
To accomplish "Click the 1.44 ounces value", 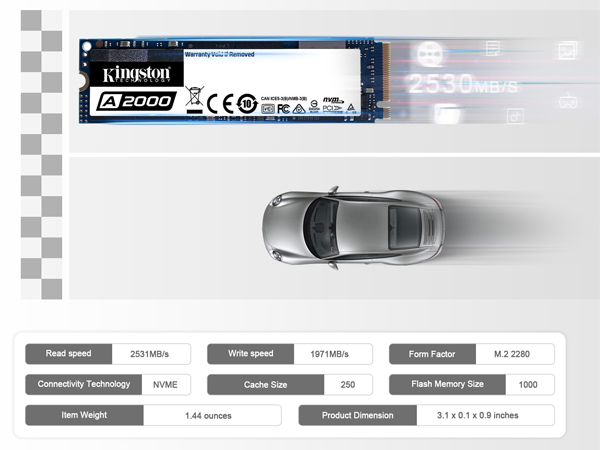I will (x=208, y=416).
